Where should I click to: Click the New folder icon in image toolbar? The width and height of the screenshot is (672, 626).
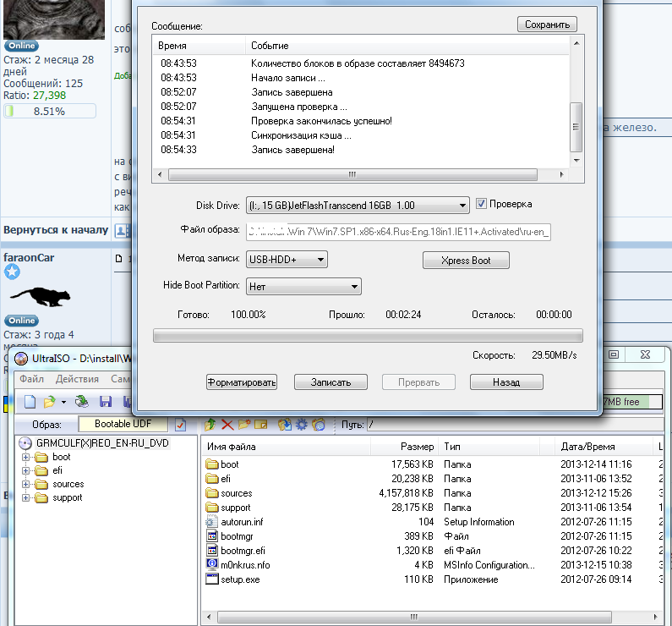[243, 425]
